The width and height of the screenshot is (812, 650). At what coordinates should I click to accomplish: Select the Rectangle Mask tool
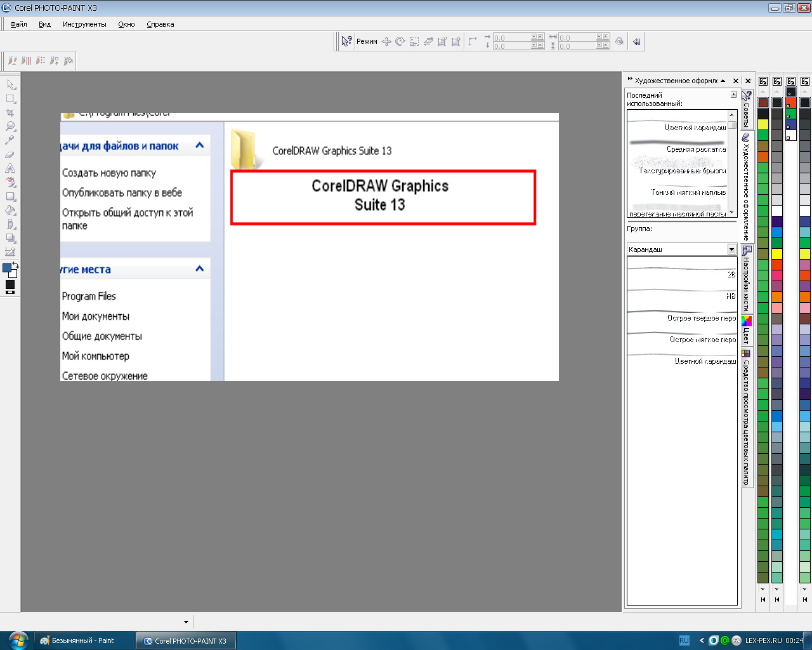coord(11,99)
